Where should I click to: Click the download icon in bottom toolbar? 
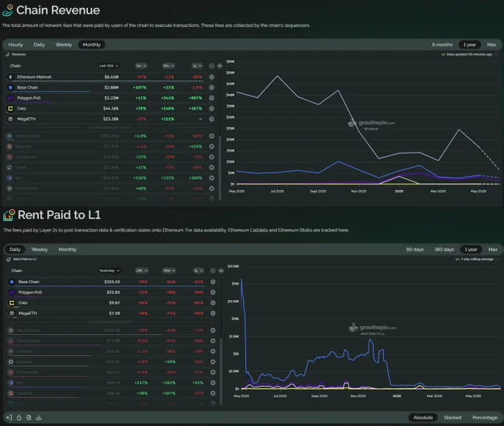point(39,417)
